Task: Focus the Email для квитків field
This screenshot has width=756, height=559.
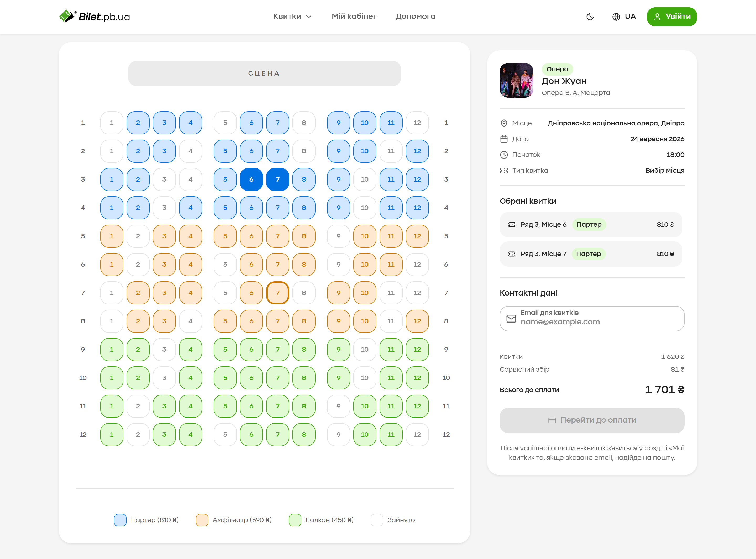Action: point(592,318)
